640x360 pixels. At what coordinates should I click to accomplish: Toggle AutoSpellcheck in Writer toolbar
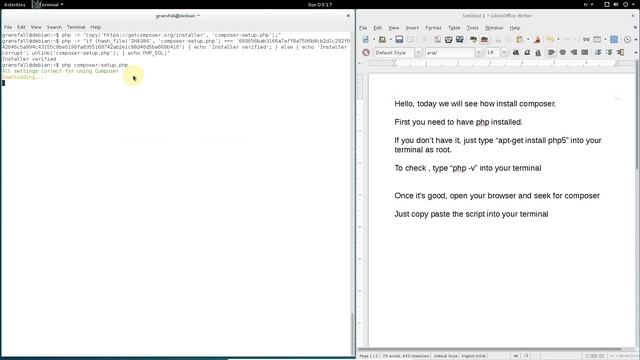click(x=484, y=40)
